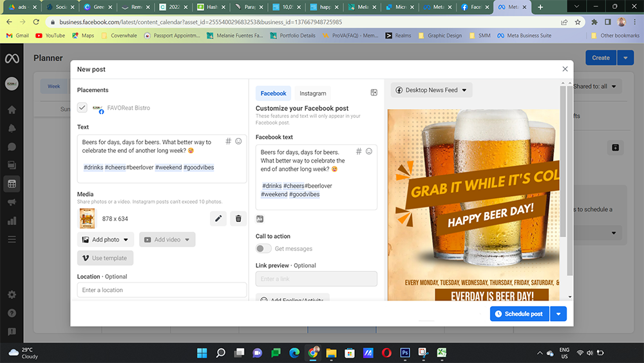Open Chrome extensions puzzle icon
Image resolution: width=644 pixels, height=363 pixels.
594,22
